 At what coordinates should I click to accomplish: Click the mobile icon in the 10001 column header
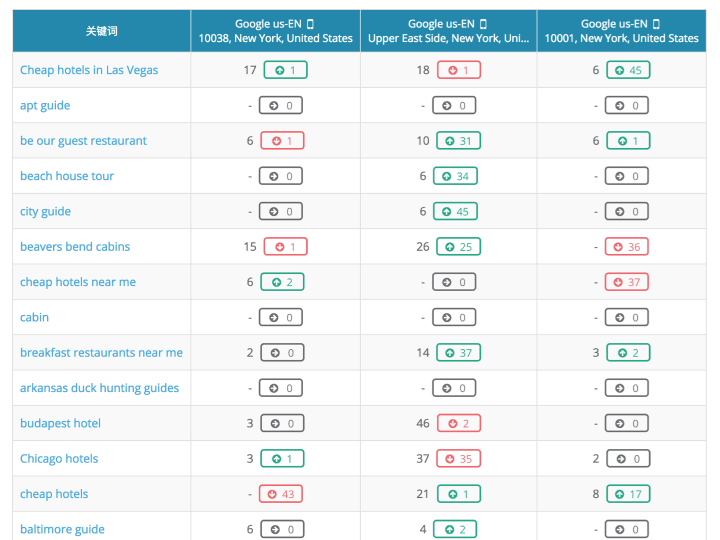[656, 24]
